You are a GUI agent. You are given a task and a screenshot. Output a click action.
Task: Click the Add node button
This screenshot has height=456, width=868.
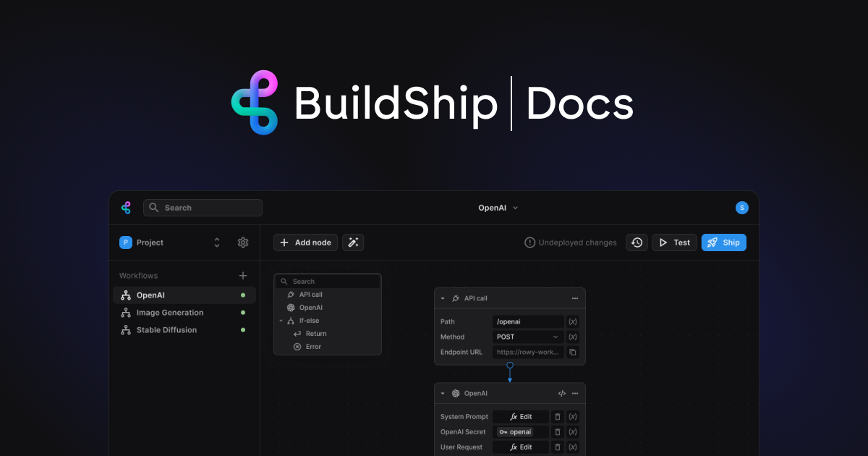(305, 242)
